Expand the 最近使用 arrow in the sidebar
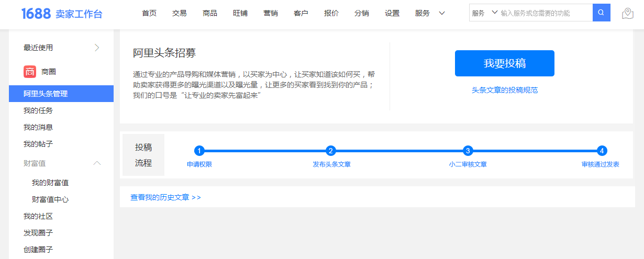644x259 pixels. coord(97,48)
